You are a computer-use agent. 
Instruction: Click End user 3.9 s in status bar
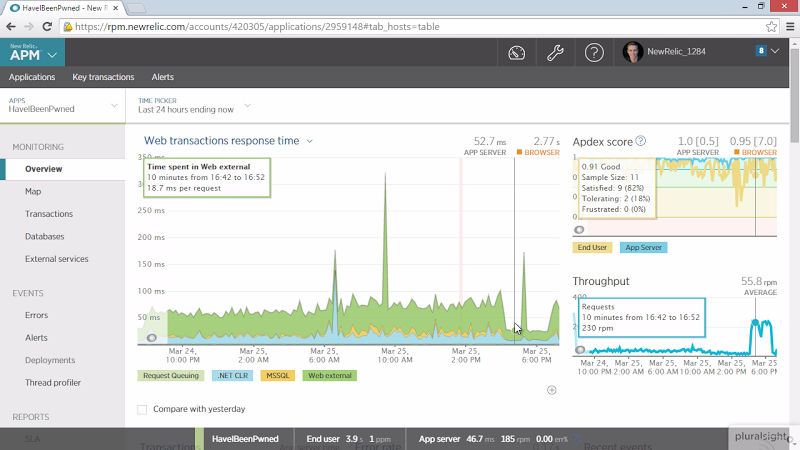point(335,439)
